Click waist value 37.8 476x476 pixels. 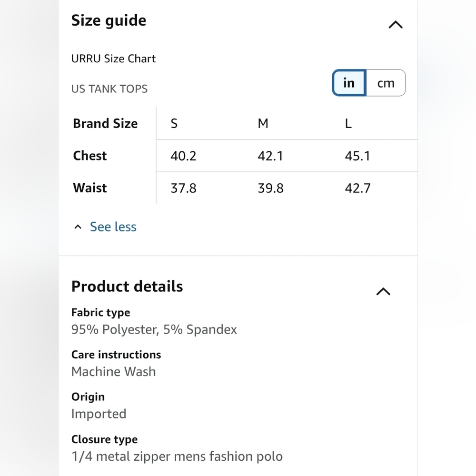pyautogui.click(x=183, y=188)
